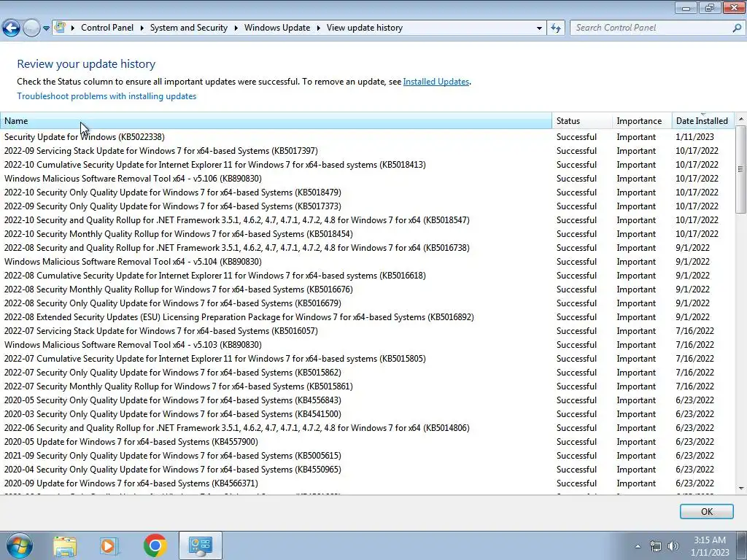Click the network status tray icon

click(x=656, y=546)
